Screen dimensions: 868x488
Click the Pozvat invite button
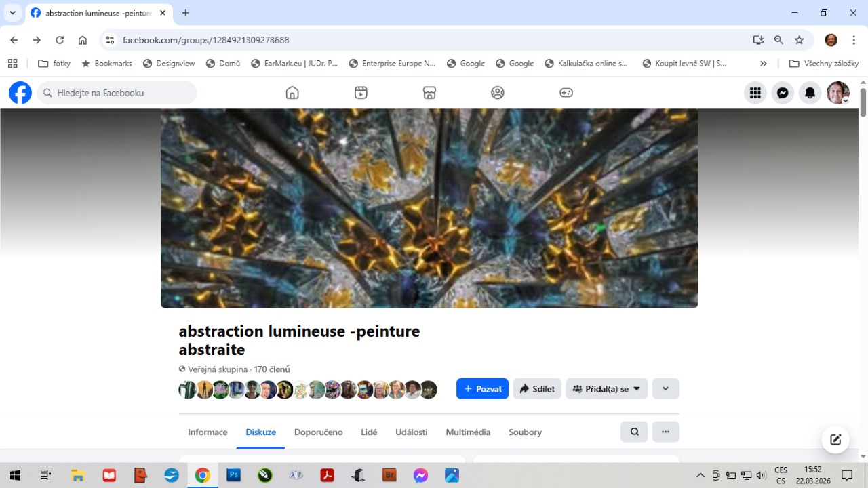(482, 389)
